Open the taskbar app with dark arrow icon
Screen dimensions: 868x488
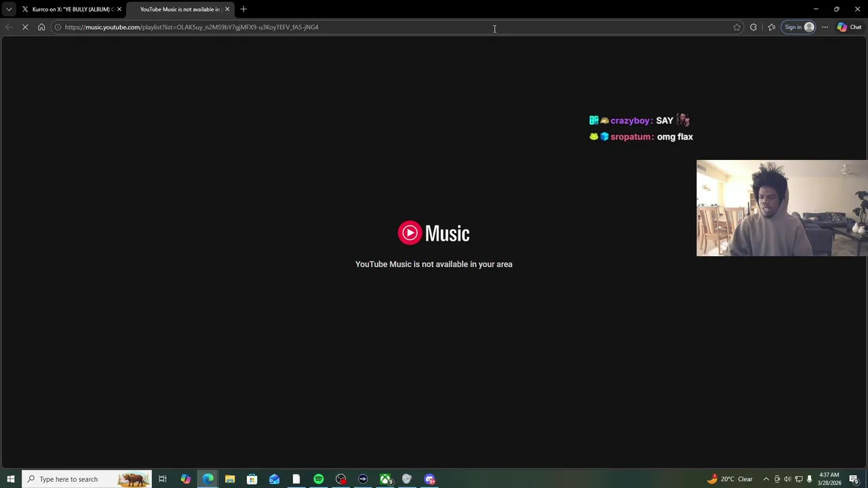[x=363, y=479]
